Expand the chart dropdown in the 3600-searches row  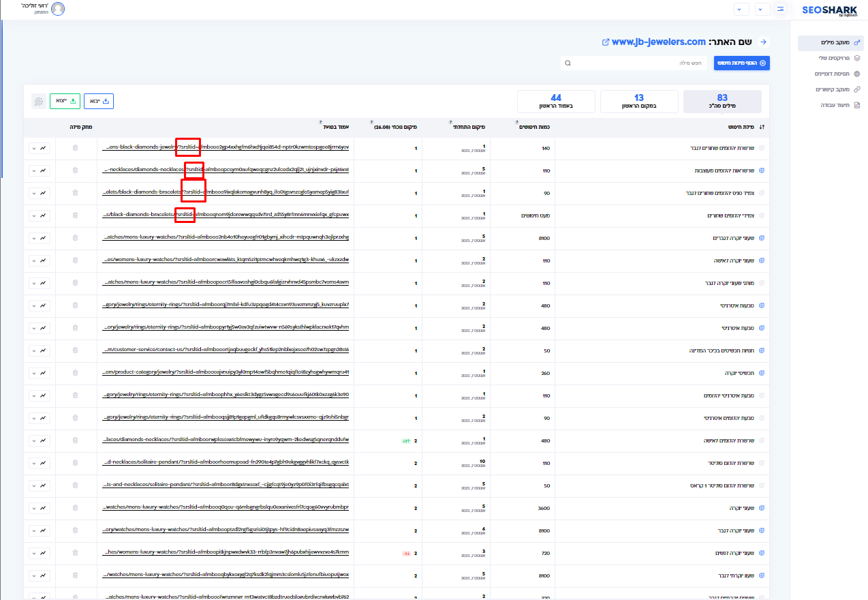pos(40,508)
